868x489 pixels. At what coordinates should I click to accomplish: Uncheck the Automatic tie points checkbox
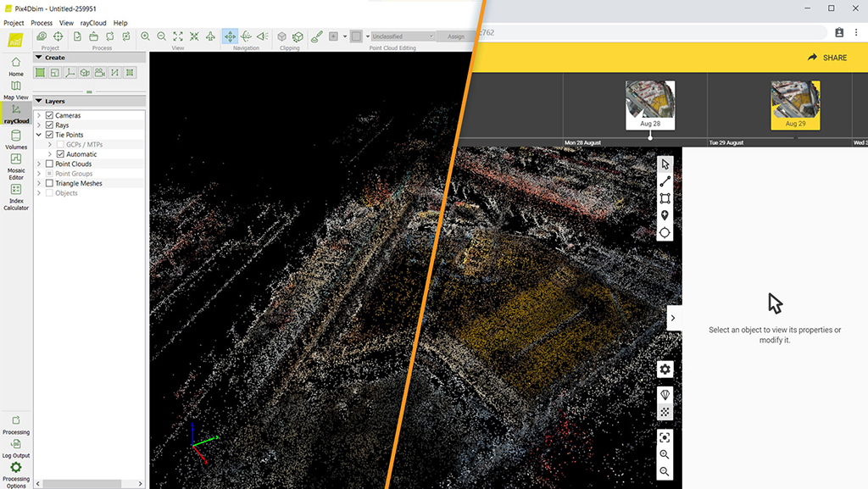click(60, 153)
